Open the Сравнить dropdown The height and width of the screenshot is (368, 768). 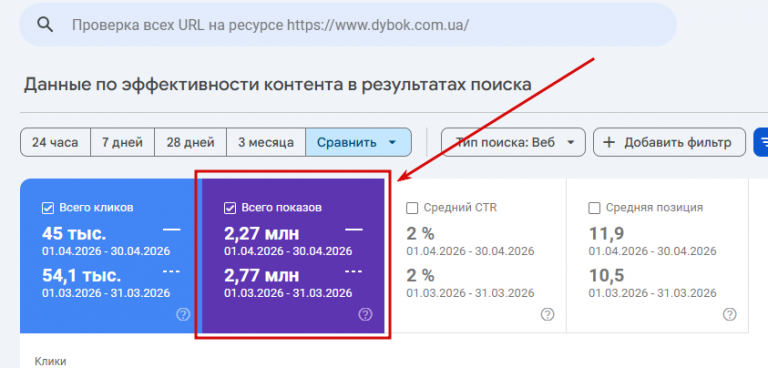(x=358, y=143)
